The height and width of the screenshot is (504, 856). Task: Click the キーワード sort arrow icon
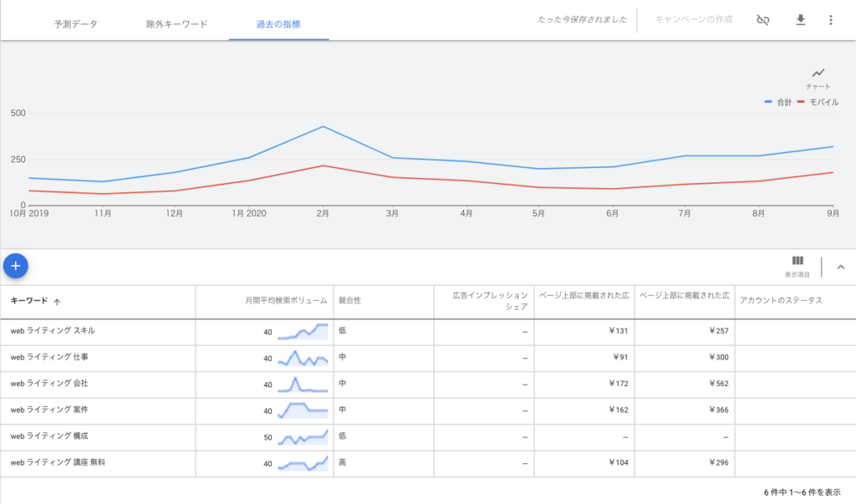(x=57, y=302)
